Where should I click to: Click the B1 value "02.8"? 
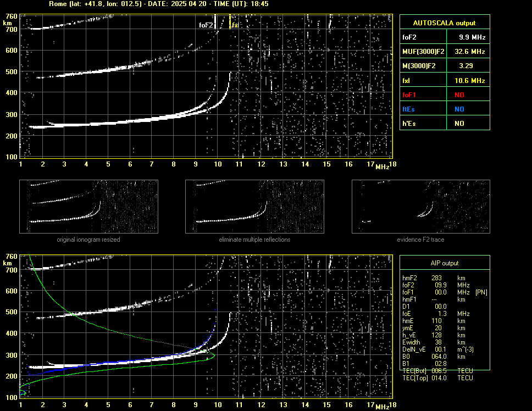click(x=441, y=364)
